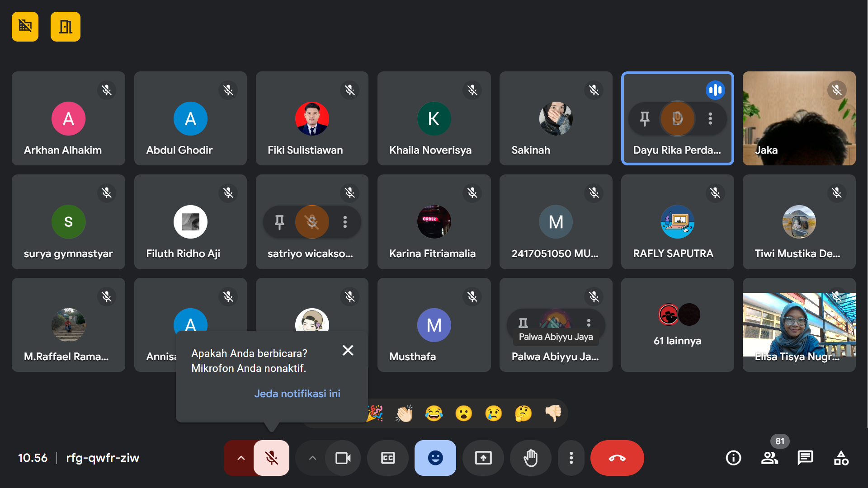Toggle the camera on or off
868x488 pixels.
(343, 458)
